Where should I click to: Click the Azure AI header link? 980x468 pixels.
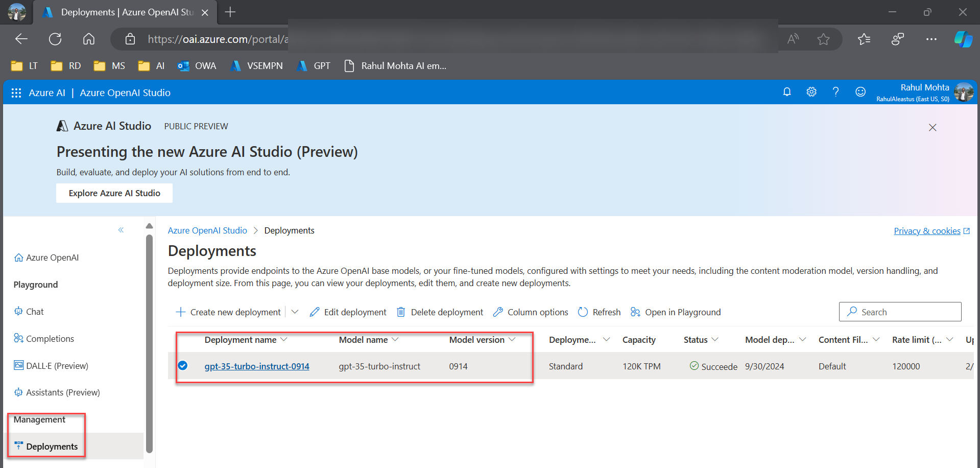point(47,92)
